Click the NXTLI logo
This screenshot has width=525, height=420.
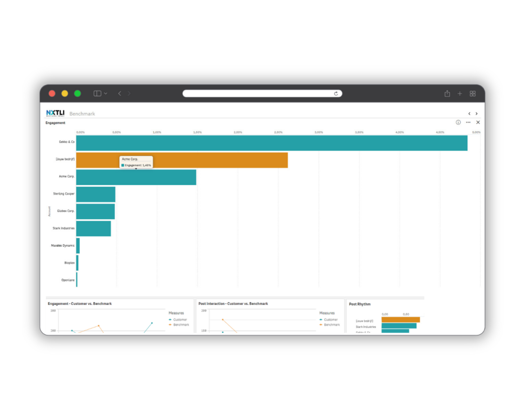pos(56,113)
